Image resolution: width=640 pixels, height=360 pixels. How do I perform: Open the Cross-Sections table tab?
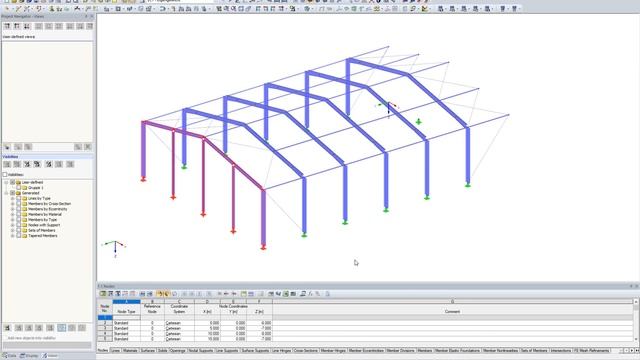[306, 351]
